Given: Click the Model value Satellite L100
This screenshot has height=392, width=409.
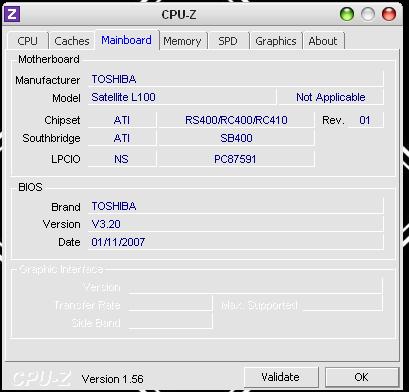Looking at the screenshot, I should coord(182,97).
